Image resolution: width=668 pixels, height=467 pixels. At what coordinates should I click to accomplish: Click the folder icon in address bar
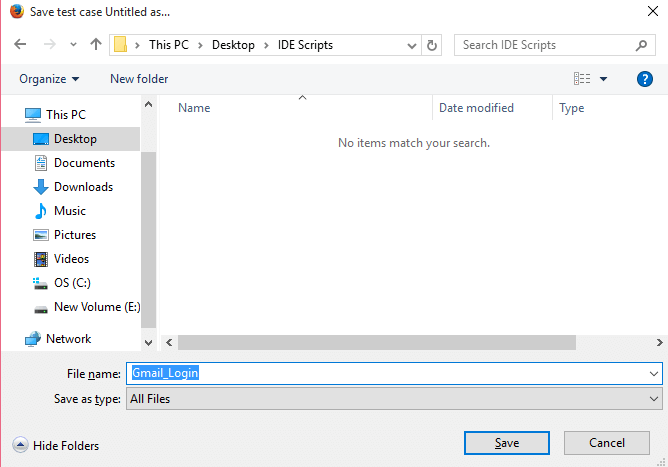pyautogui.click(x=121, y=44)
